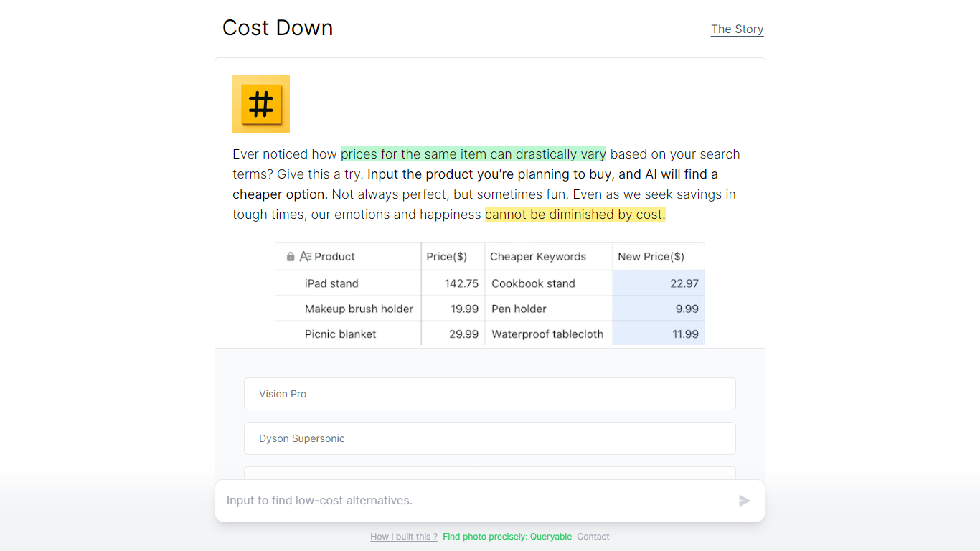Viewport: 980px width, 551px height.
Task: Focus the low-cost alternatives input field
Action: [x=478, y=501]
